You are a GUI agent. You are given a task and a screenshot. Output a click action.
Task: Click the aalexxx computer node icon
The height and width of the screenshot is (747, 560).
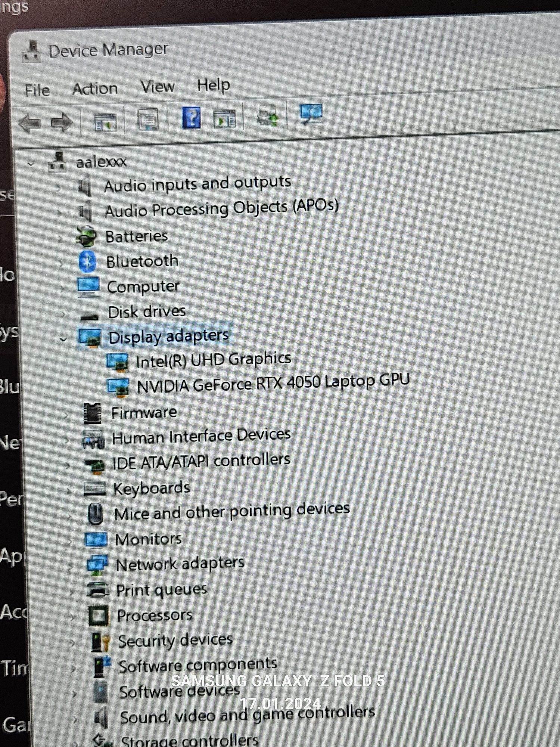point(57,162)
